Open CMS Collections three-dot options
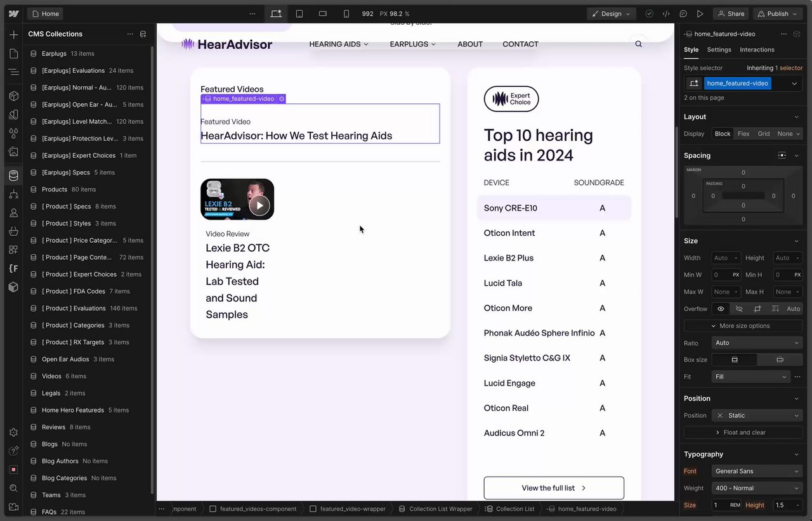Viewport: 812px width, 521px height. pos(130,34)
